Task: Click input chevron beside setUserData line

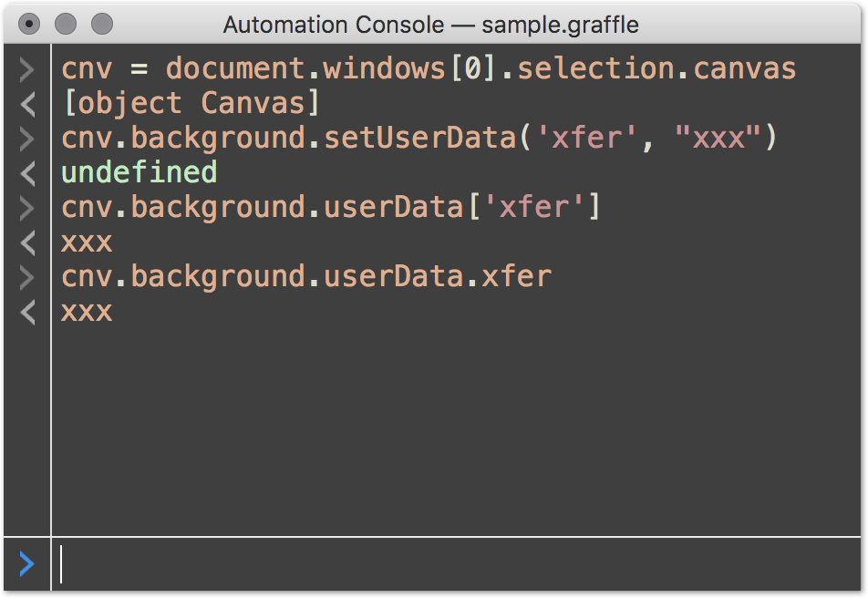Action: coord(26,139)
